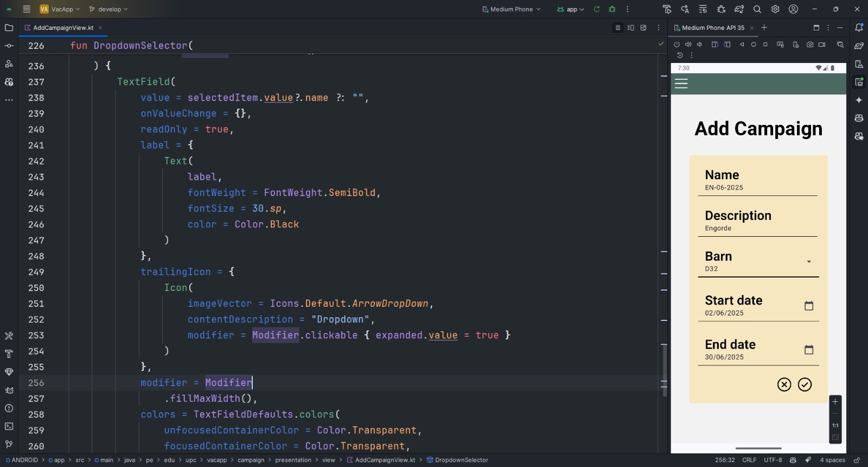Expand the Barn dropdown arrow in emulator
Image resolution: width=868 pixels, height=467 pixels.
(809, 262)
